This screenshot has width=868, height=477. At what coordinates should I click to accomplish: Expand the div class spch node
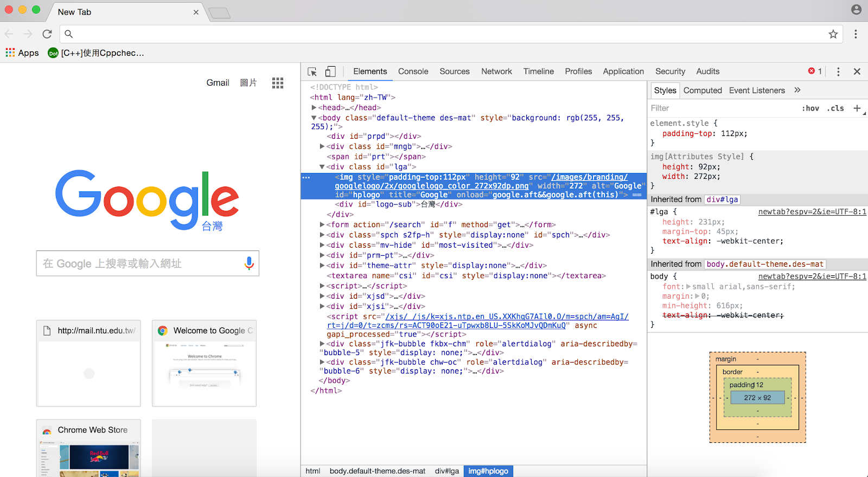322,235
